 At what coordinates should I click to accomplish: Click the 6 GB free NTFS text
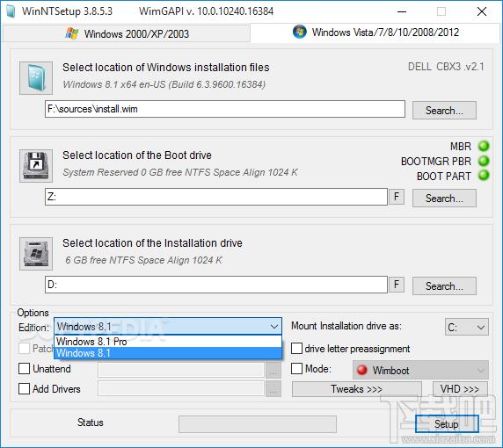[143, 260]
